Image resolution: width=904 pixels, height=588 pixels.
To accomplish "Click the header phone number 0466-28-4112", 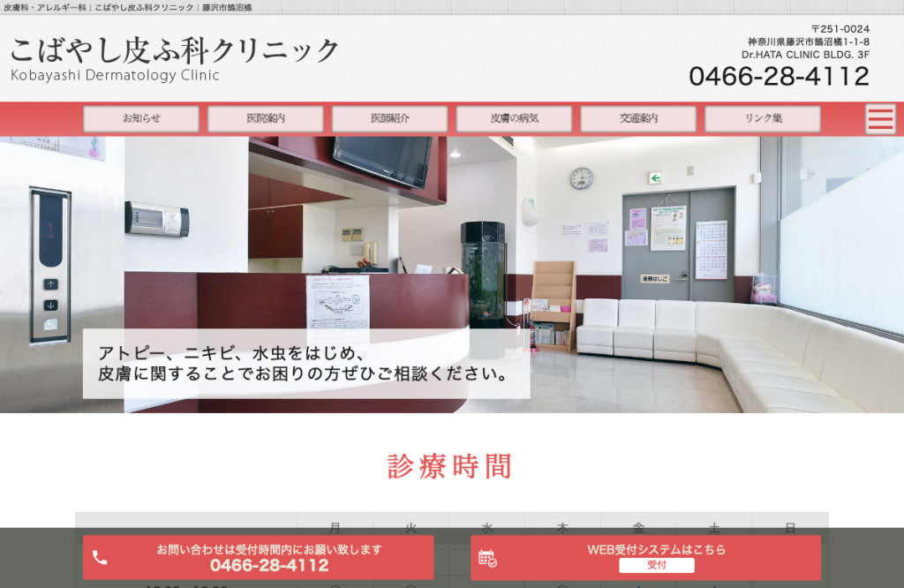I will pos(779,76).
